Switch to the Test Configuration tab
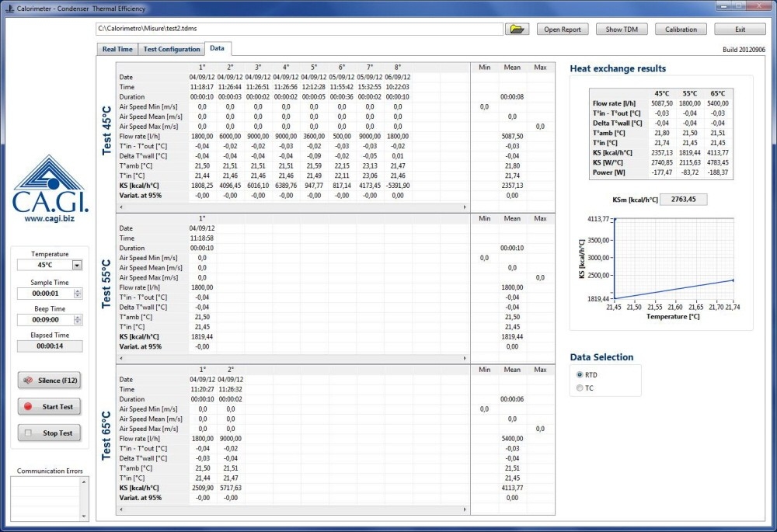Viewport: 777px width, 532px height. click(x=172, y=49)
